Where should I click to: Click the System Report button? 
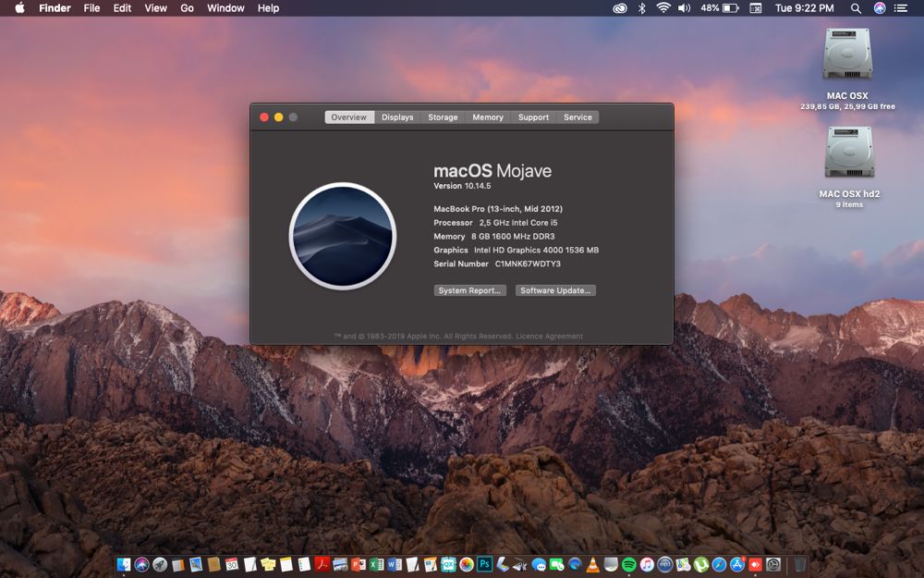click(469, 290)
